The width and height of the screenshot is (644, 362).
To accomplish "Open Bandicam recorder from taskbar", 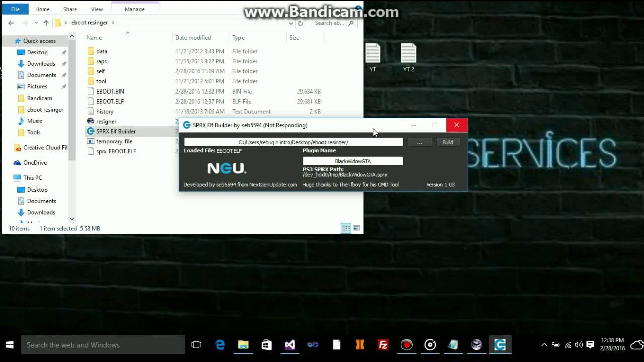I will 407,345.
